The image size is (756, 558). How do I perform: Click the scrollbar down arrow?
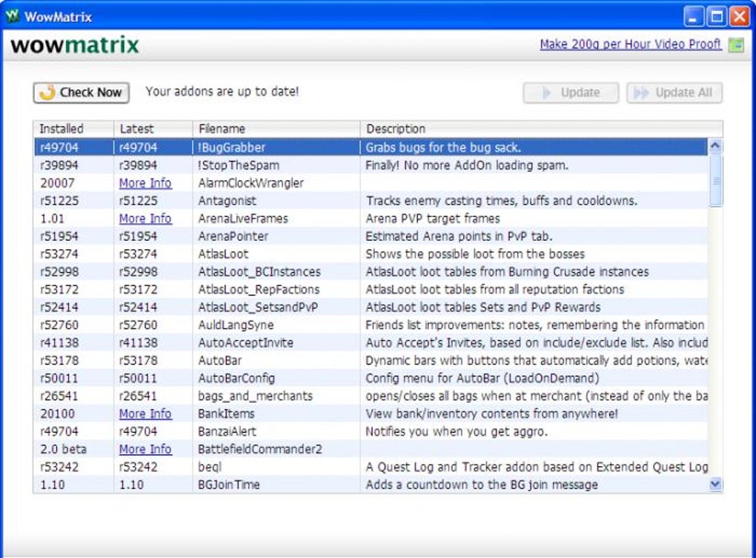[715, 485]
